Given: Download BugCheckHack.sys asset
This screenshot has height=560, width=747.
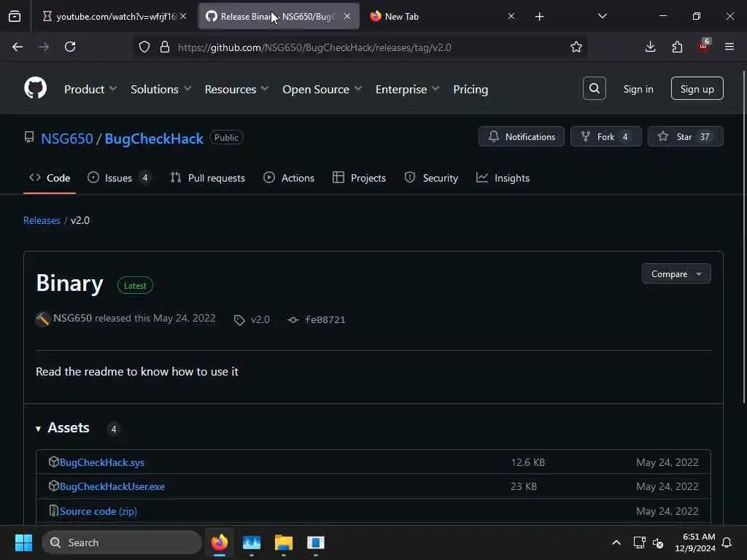Looking at the screenshot, I should [x=102, y=462].
